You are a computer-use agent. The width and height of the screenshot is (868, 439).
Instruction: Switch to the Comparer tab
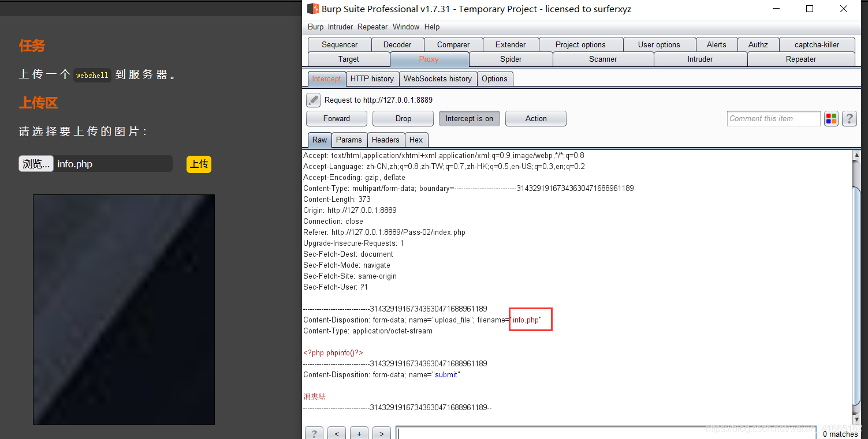(x=453, y=44)
